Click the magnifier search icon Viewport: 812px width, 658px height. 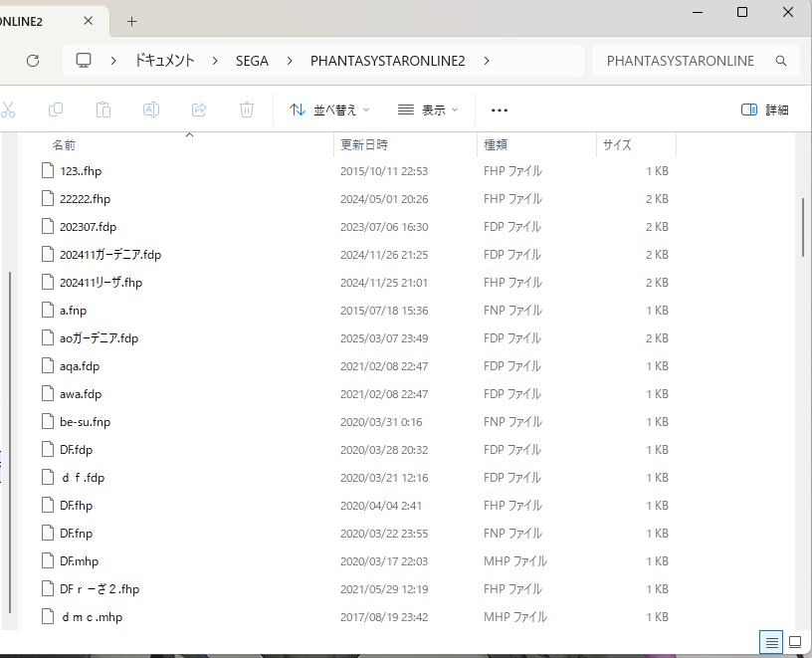click(x=781, y=61)
